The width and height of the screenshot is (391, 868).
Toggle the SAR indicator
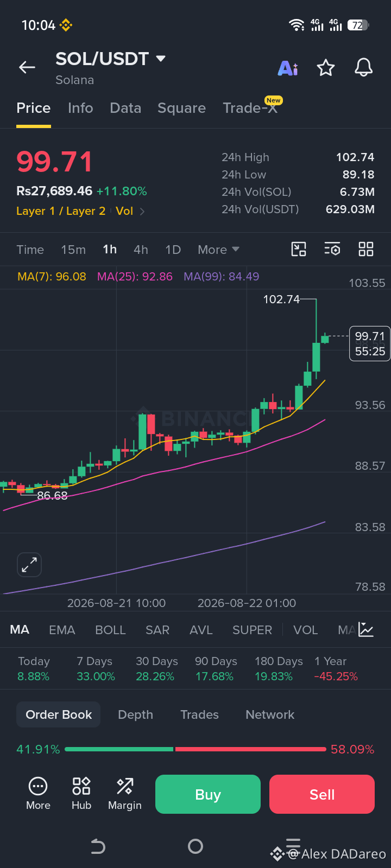point(157,630)
